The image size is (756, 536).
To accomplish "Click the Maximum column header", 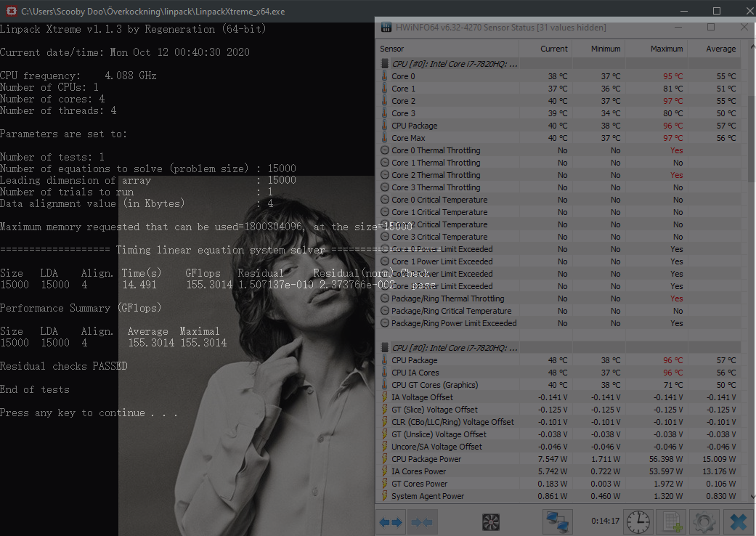I will tap(657, 49).
